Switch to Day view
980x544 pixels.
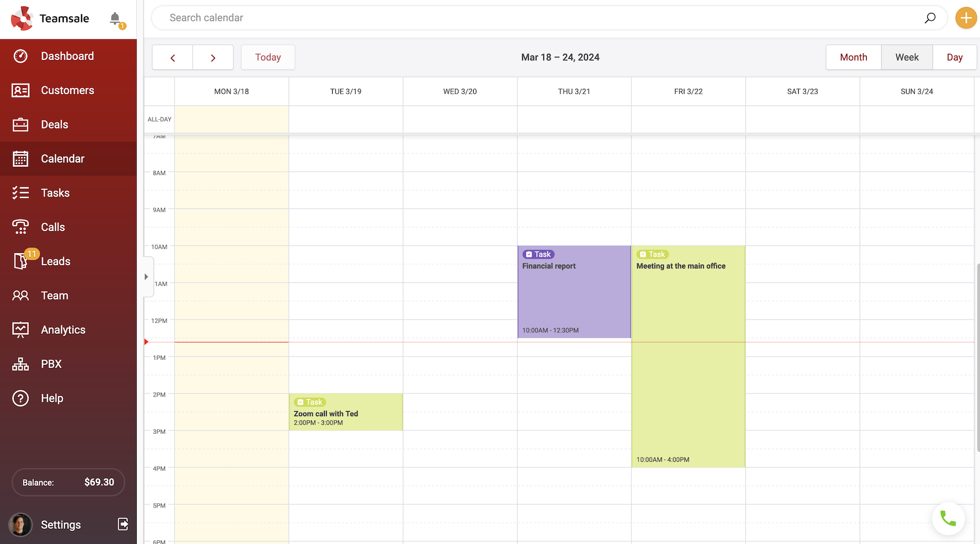coord(954,57)
